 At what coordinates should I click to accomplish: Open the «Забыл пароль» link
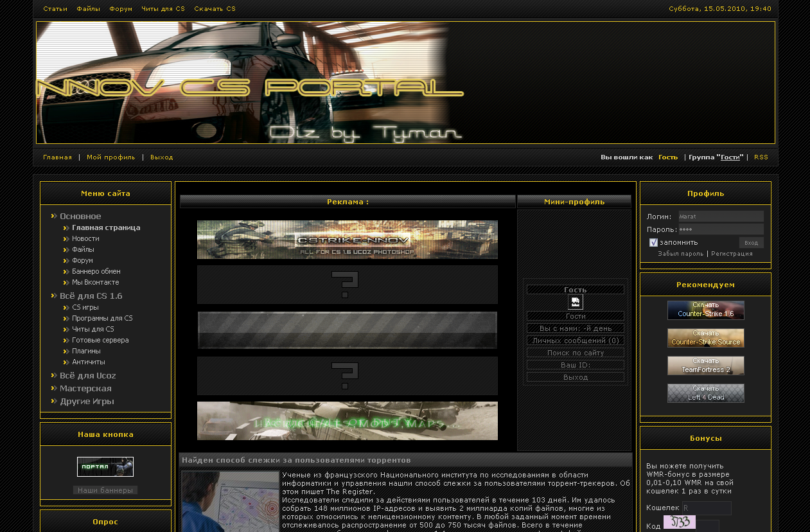pyautogui.click(x=681, y=254)
